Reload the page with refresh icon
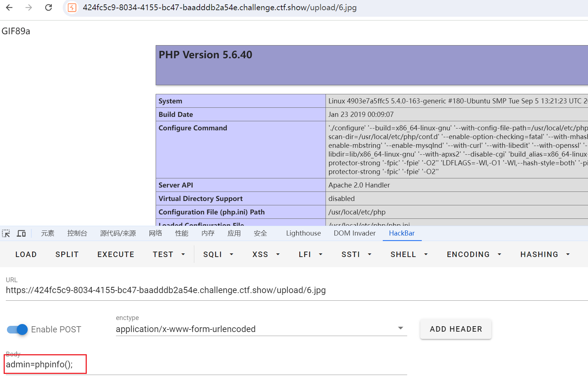Viewport: 588px width, 383px height. pyautogui.click(x=48, y=8)
